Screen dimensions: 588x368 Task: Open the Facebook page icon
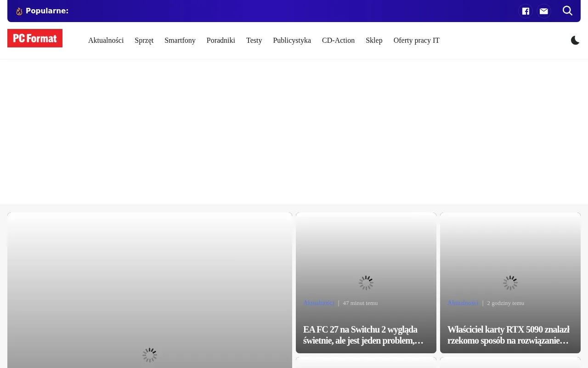pyautogui.click(x=526, y=11)
